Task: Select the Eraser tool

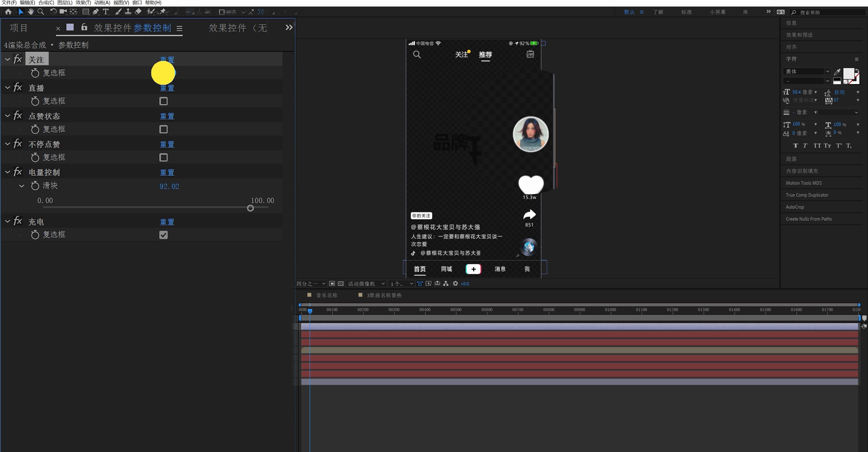Action: [138, 12]
